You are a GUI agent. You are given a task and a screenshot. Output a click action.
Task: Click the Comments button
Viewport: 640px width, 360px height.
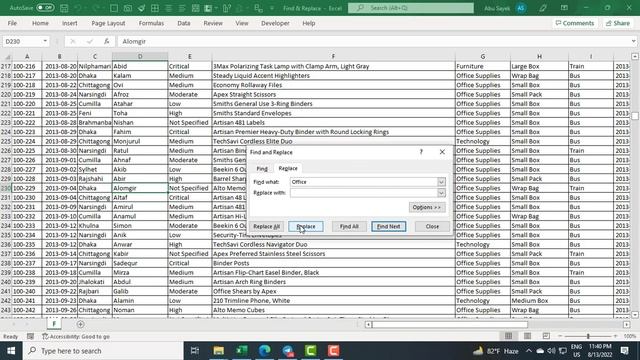pyautogui.click(x=575, y=23)
